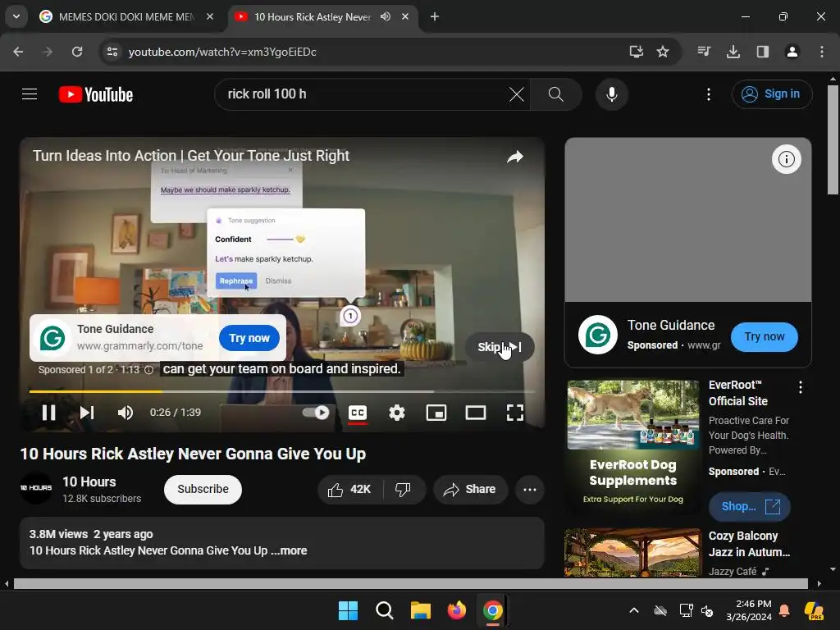Open Windows taskbar search
Image resolution: width=840 pixels, height=630 pixels.
click(x=384, y=610)
